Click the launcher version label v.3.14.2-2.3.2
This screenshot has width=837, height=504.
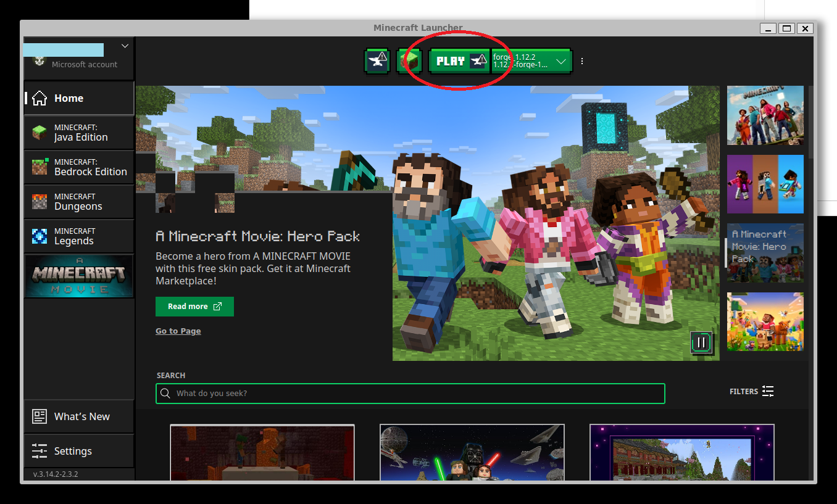tap(56, 474)
